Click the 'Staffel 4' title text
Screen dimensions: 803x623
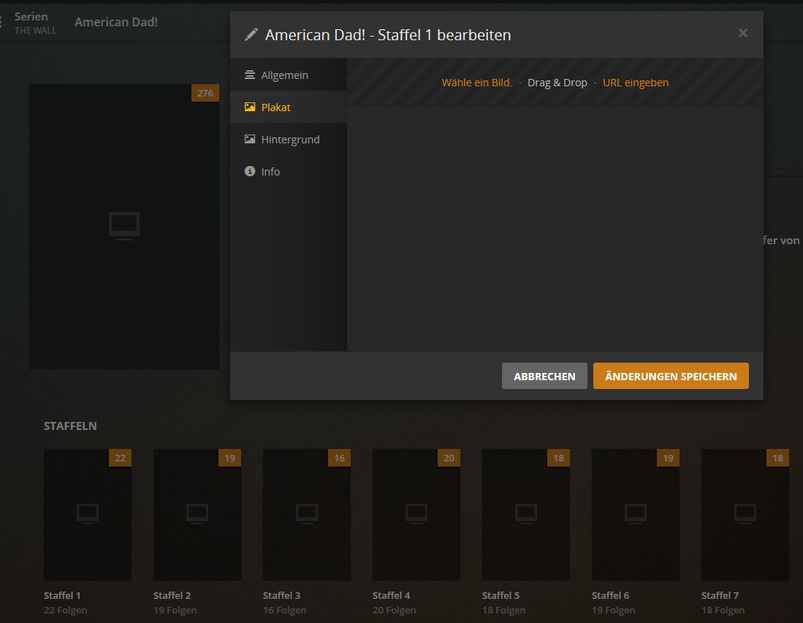point(391,595)
